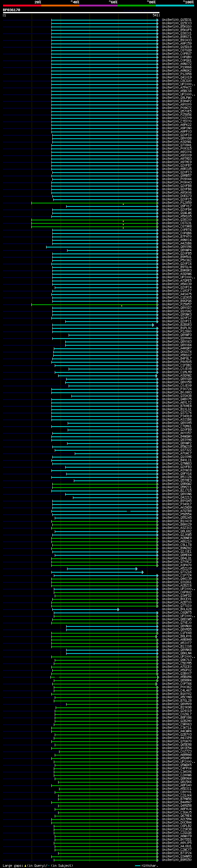The width and height of the screenshot is (197, 868).
Task: Click the arrowhead ending the UniRef100_A5Z1X9 bar
Action: pyautogui.click(x=136, y=569)
